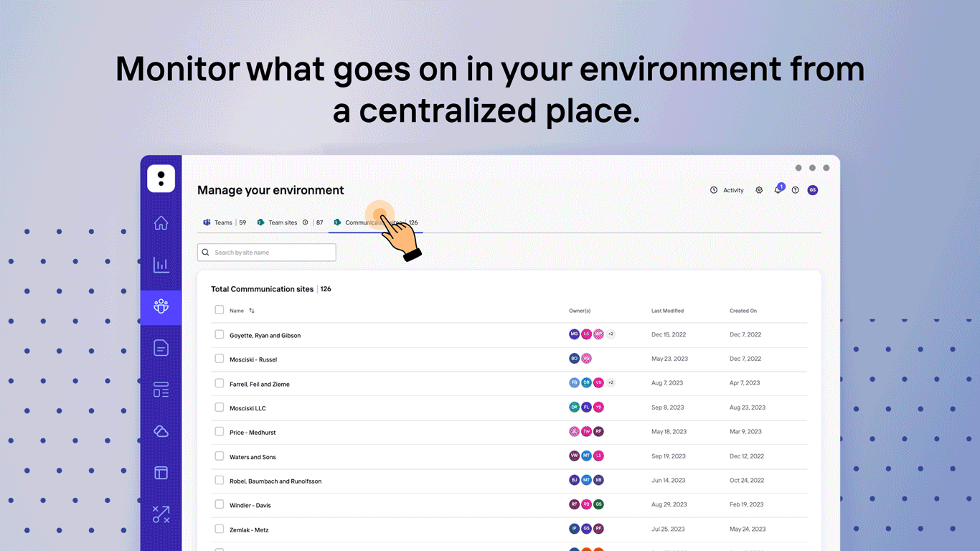The height and width of the screenshot is (551, 980).
Task: View notifications via the bell icon
Action: click(777, 190)
